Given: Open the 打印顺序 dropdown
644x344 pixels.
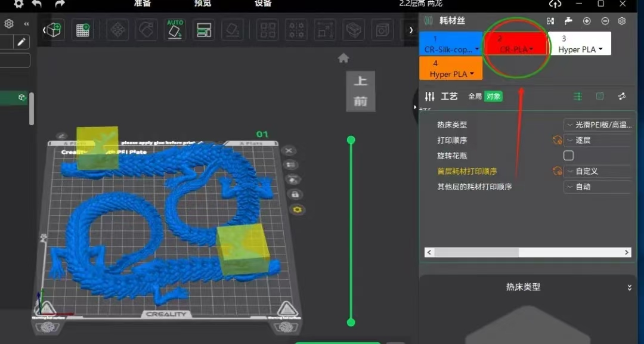Looking at the screenshot, I should (x=597, y=140).
